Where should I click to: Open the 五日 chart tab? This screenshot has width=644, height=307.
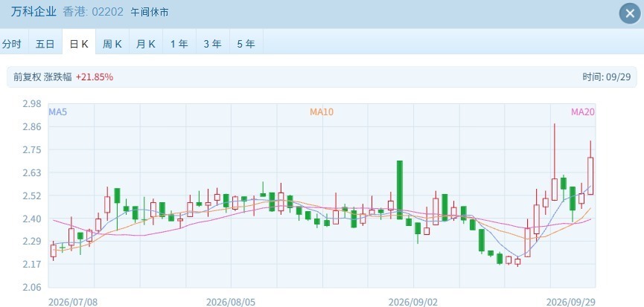(45, 43)
